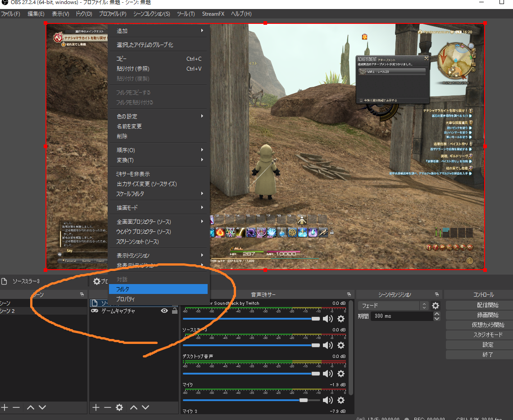Viewport: 513px width, 420px height.
Task: Add a new source with the plus icon
Action: (96, 408)
